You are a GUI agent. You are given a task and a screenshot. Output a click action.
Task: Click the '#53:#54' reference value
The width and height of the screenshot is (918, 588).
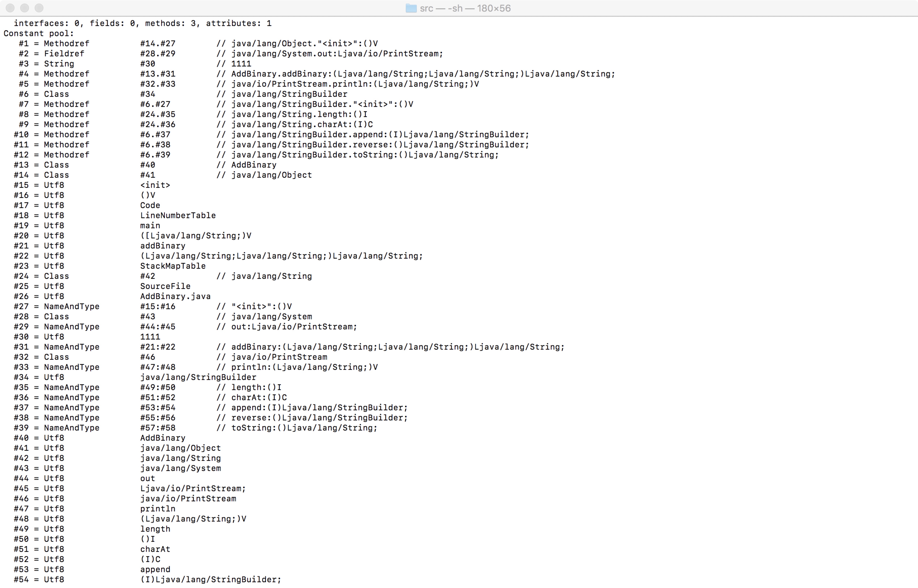point(158,408)
